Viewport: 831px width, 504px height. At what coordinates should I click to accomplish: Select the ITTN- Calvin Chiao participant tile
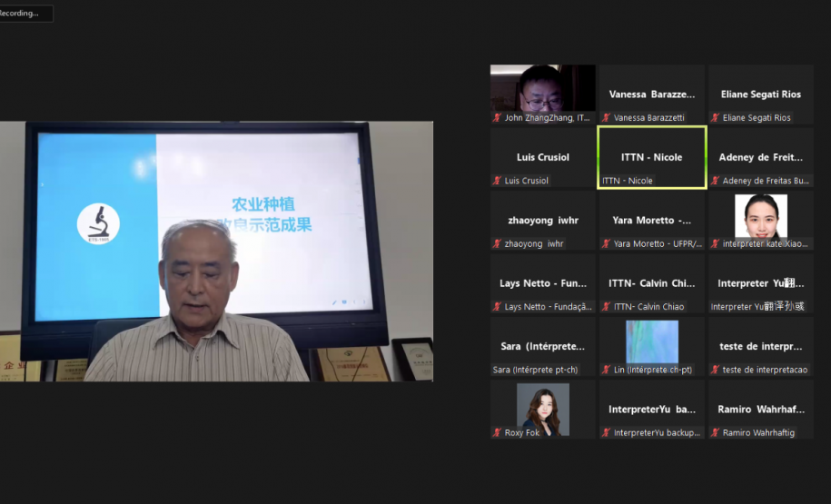[651, 283]
